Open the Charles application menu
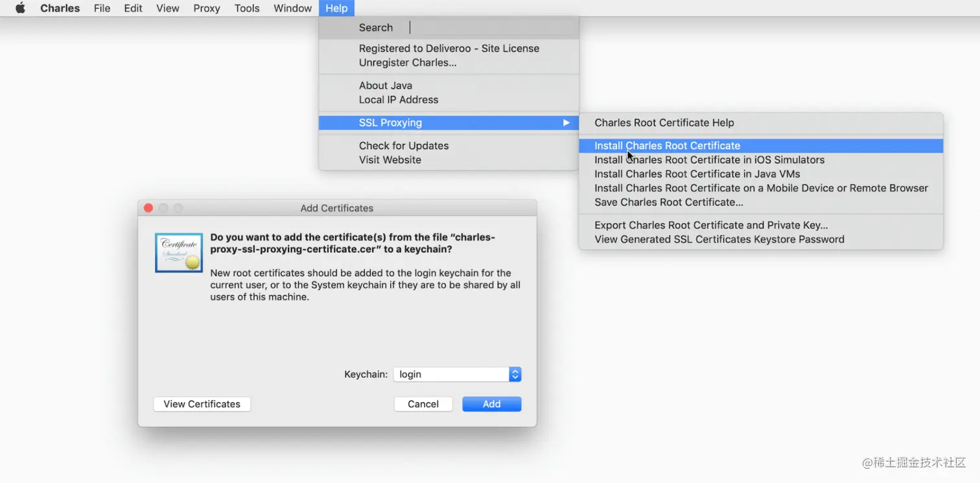 (60, 8)
